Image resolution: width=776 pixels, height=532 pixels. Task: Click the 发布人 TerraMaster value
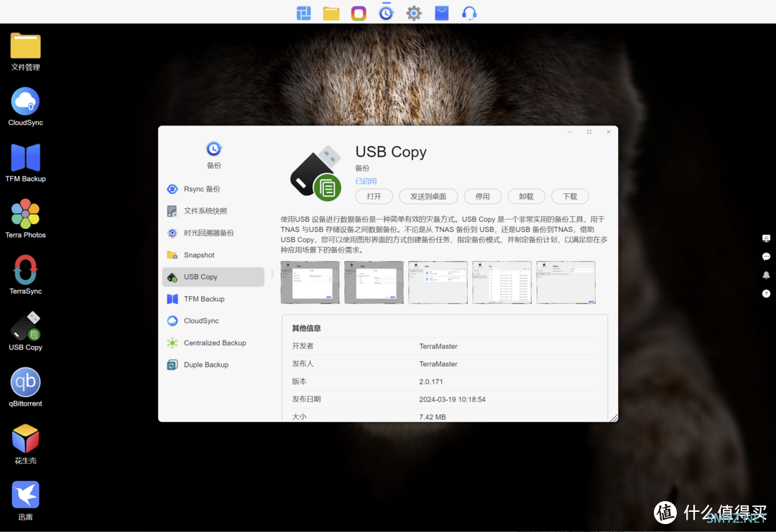coord(438,364)
